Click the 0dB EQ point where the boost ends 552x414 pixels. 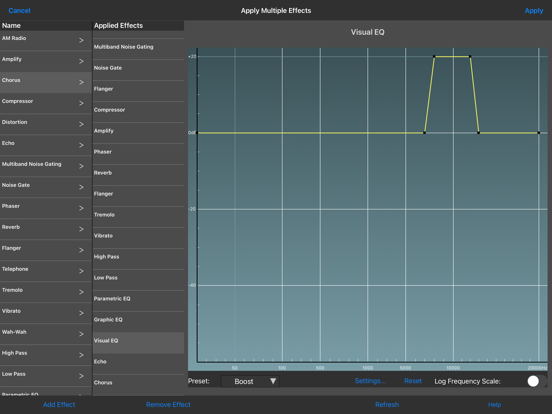479,133
